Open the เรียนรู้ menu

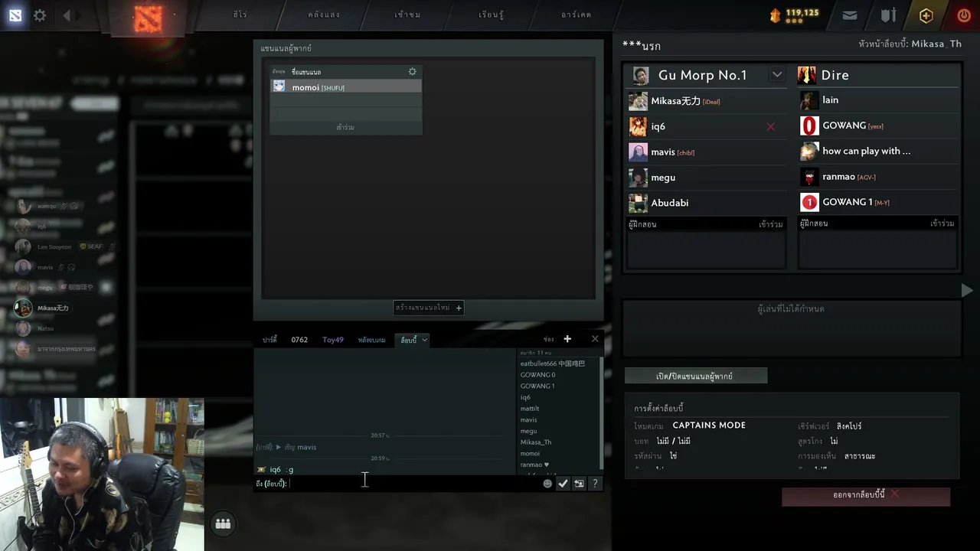tap(491, 15)
